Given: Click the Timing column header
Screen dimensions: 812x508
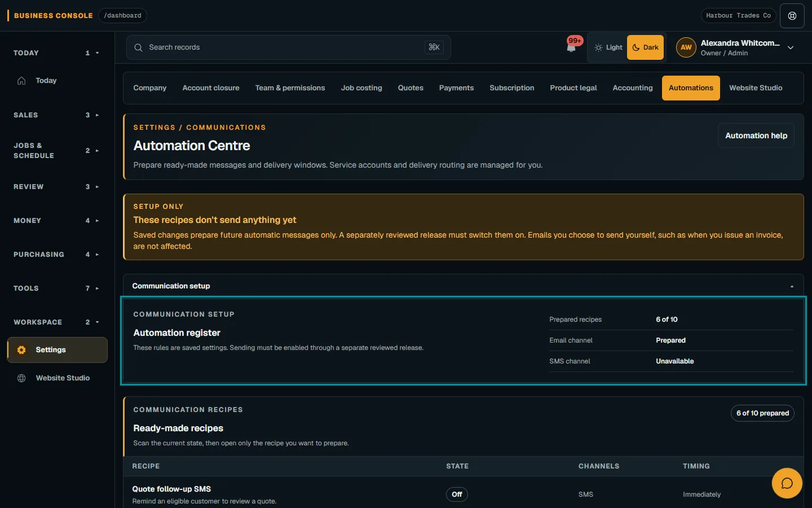Looking at the screenshot, I should (696, 466).
